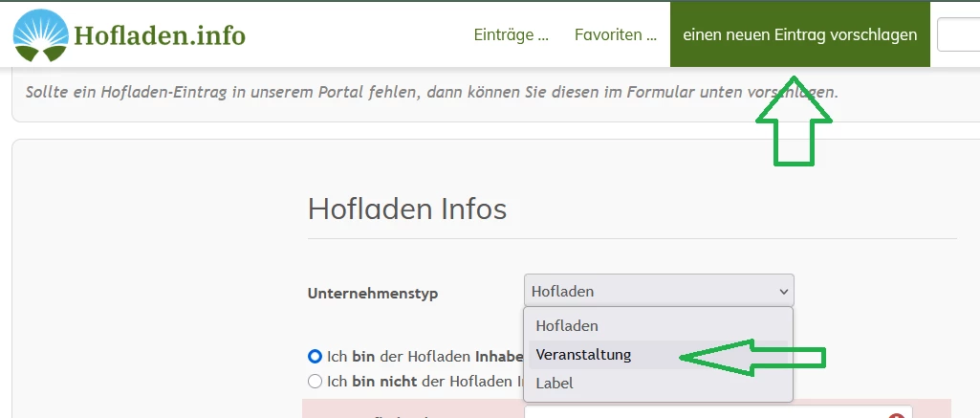Choose 'Veranstaltung' from the dropdown list
980x418 pixels.
[583, 355]
